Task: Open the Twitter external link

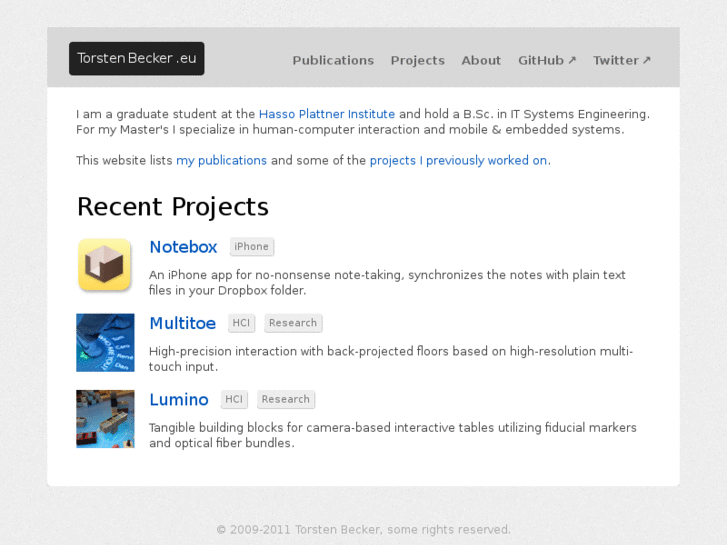Action: coord(622,61)
